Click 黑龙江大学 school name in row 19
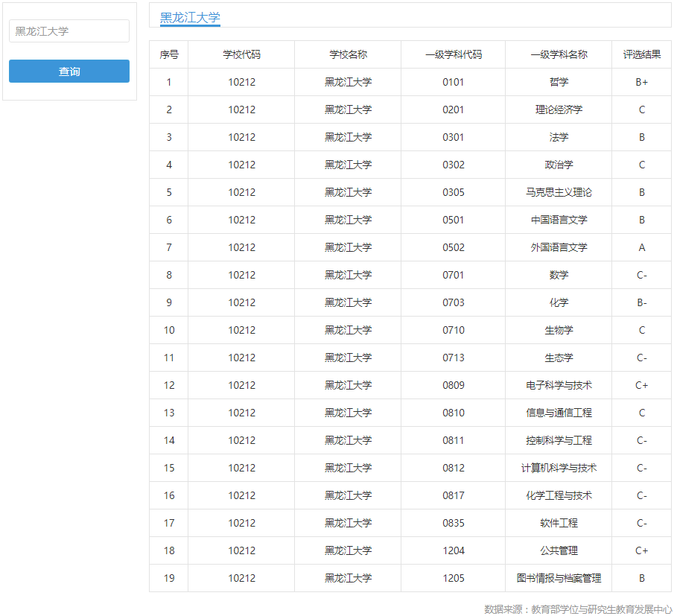This screenshot has width=674, height=616. tap(349, 578)
